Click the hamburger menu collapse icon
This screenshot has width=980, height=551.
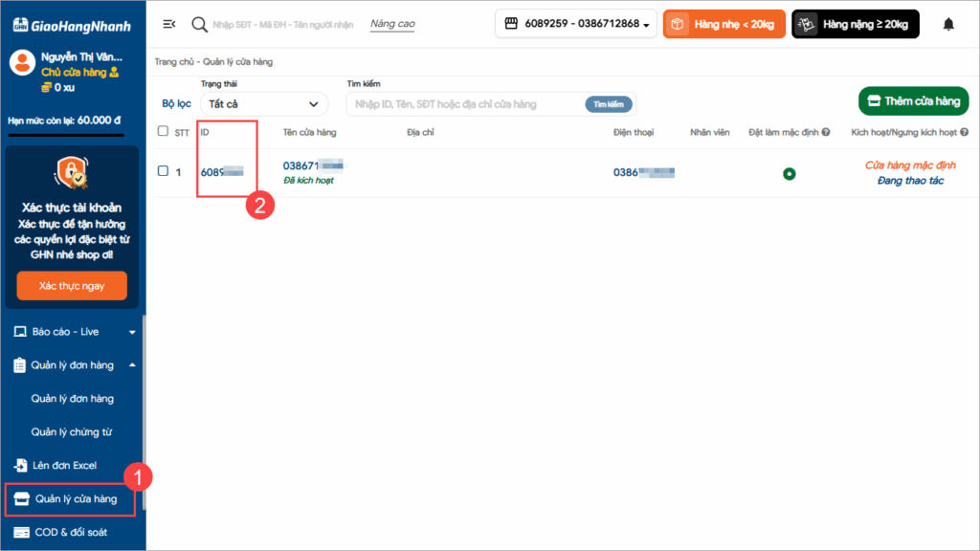[x=169, y=24]
